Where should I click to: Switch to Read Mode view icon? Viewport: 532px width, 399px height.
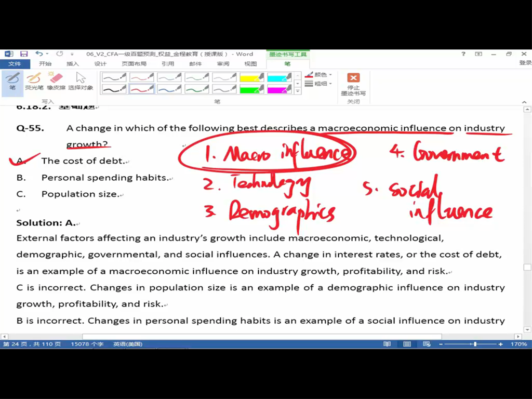(x=387, y=344)
